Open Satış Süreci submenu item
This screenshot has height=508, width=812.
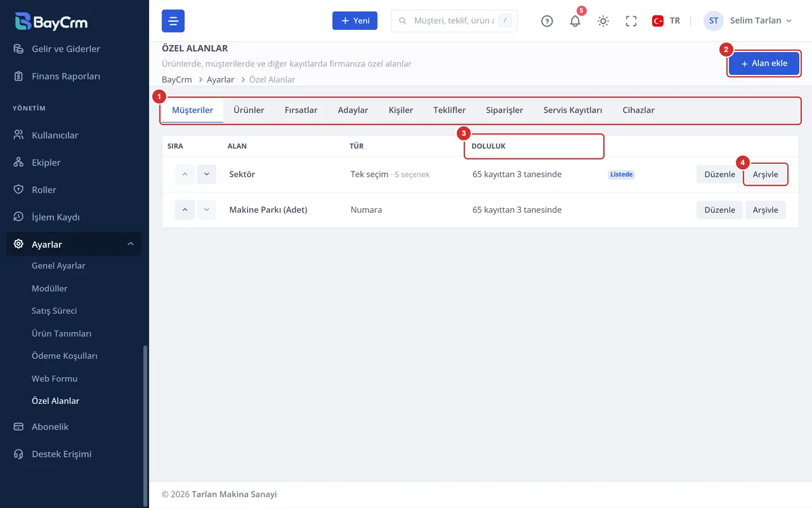55,311
